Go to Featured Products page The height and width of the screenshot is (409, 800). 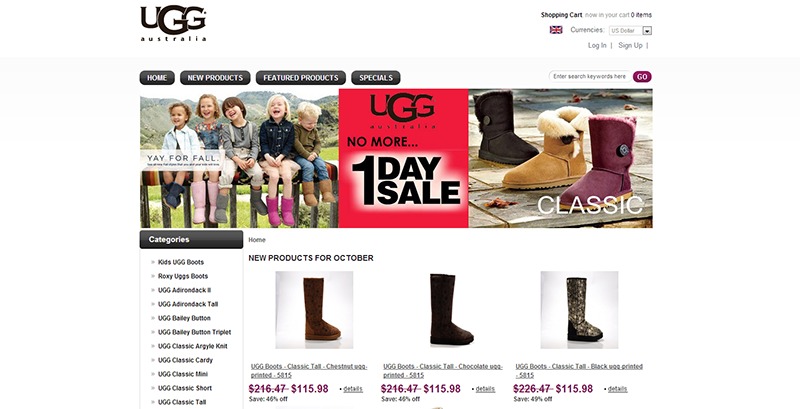coord(301,78)
